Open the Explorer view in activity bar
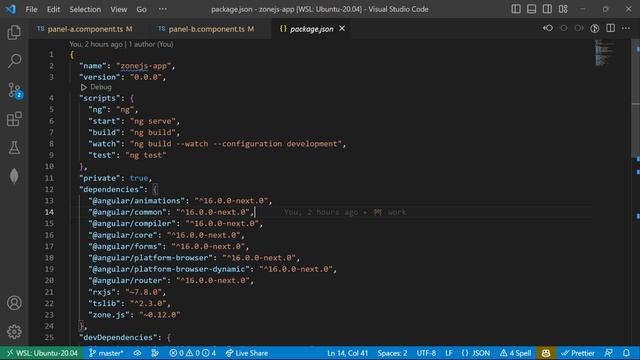This screenshot has height=360, width=640. click(14, 32)
